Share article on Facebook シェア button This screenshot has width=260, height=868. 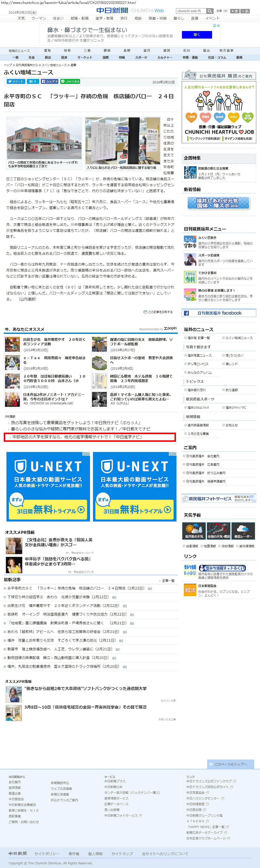(49, 82)
